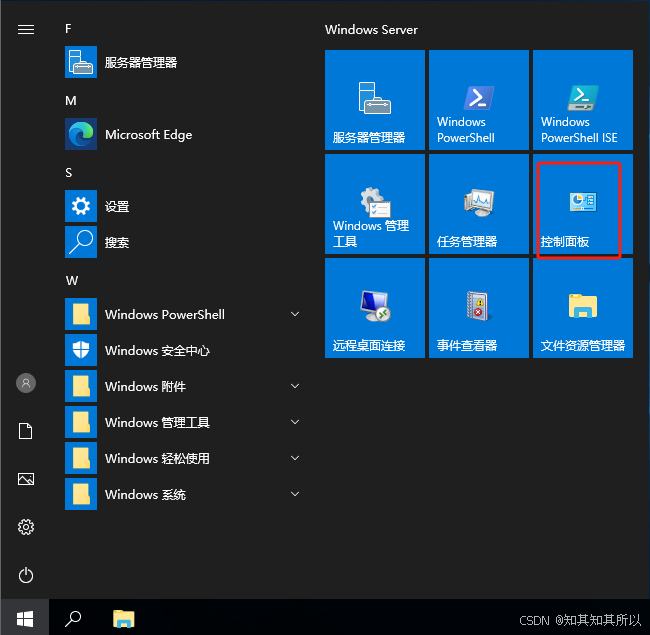
Task: Open the hamburger menu at top left
Action: (26, 29)
